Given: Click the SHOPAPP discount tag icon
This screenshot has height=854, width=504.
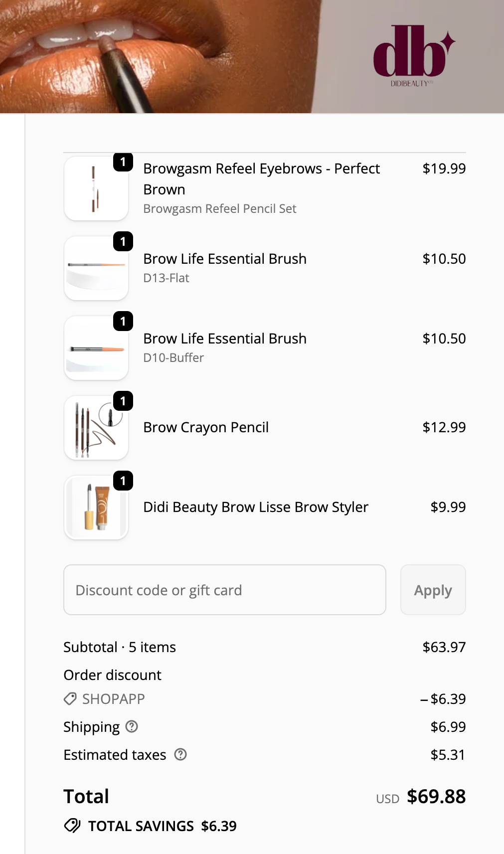Looking at the screenshot, I should click(70, 698).
